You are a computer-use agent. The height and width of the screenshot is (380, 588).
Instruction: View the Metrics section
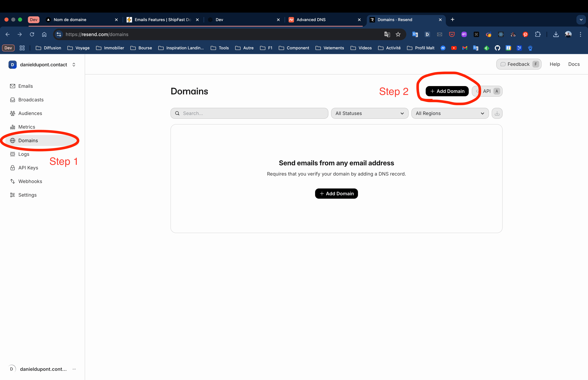(27, 127)
